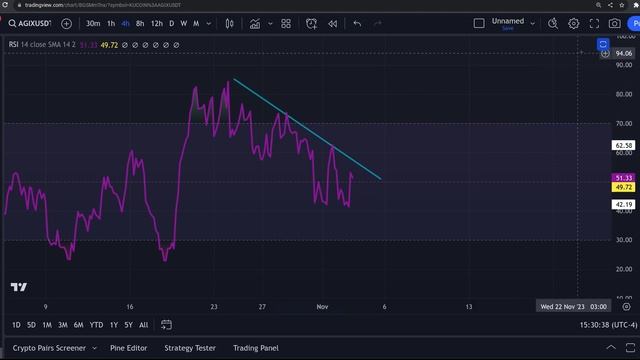
Task: Open symbol search for AGIXUSDT
Action: pyautogui.click(x=30, y=24)
